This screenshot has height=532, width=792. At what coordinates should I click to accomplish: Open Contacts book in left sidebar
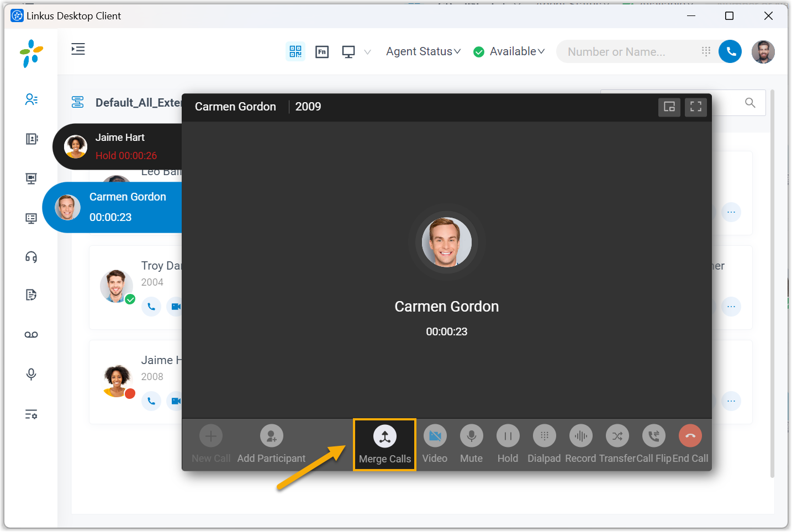pyautogui.click(x=31, y=139)
